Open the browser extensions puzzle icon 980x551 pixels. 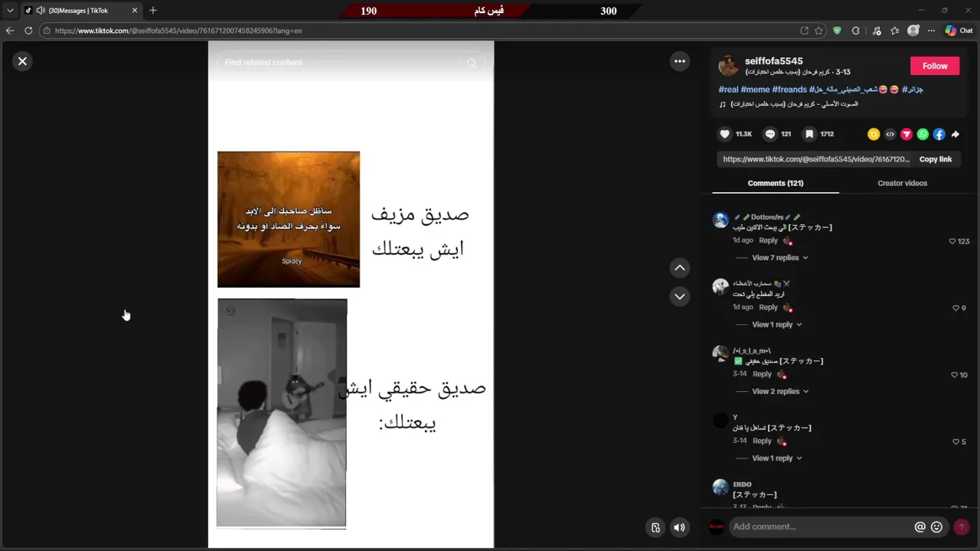click(x=856, y=31)
